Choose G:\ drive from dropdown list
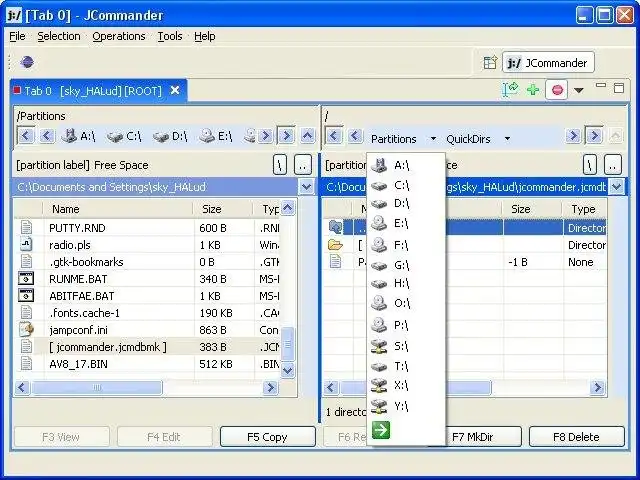This screenshot has width=640, height=480. [406, 265]
